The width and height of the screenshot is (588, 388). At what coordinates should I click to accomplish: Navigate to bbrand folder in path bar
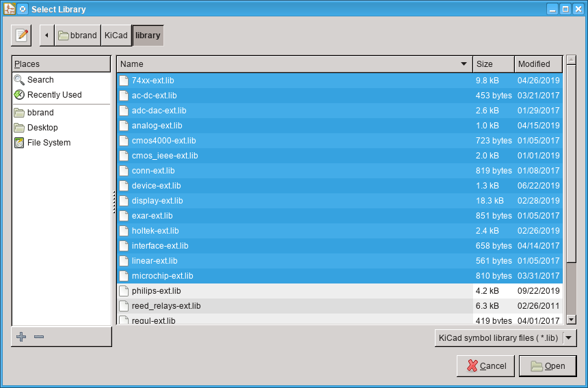coord(78,36)
